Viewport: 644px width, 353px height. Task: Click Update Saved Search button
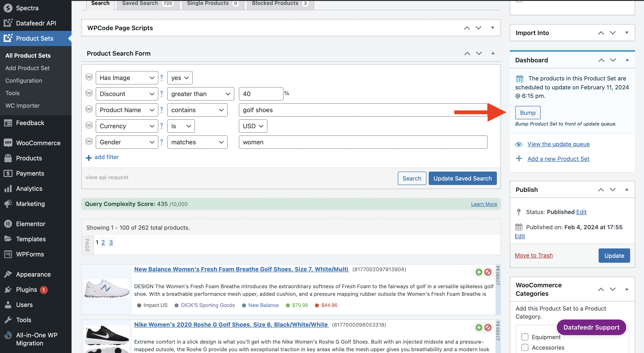pyautogui.click(x=462, y=178)
